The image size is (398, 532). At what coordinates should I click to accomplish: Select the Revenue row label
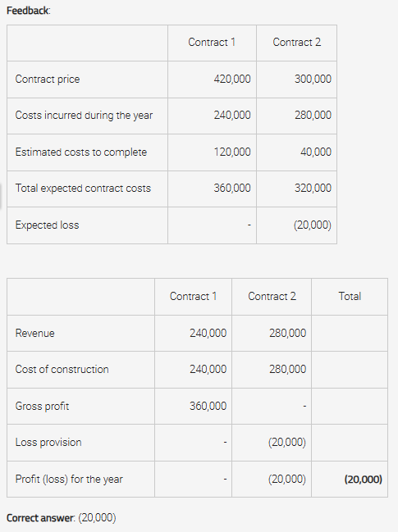[34, 333]
